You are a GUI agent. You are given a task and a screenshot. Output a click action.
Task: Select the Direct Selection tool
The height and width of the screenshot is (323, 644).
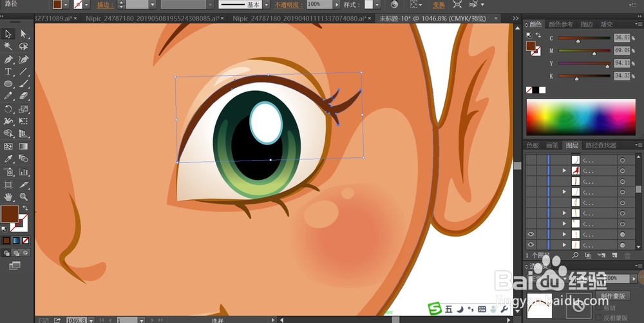point(23,34)
